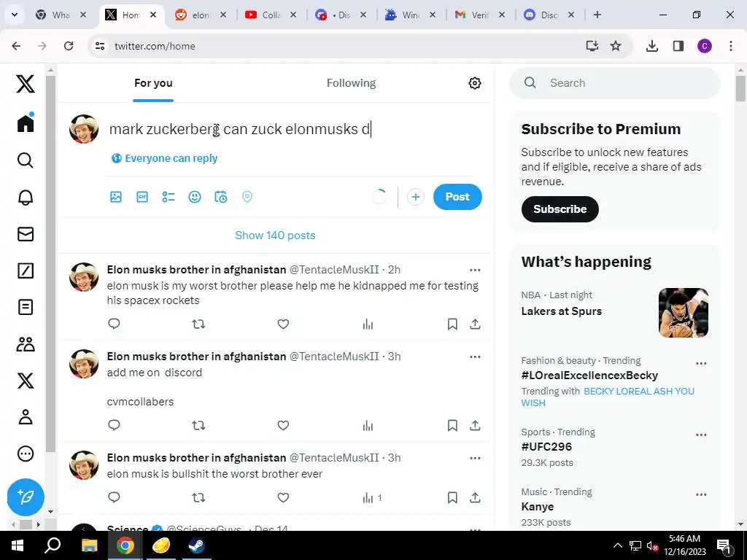Show hidden system tray icons chevron
Viewport: 747px width, 560px height.
click(x=617, y=545)
